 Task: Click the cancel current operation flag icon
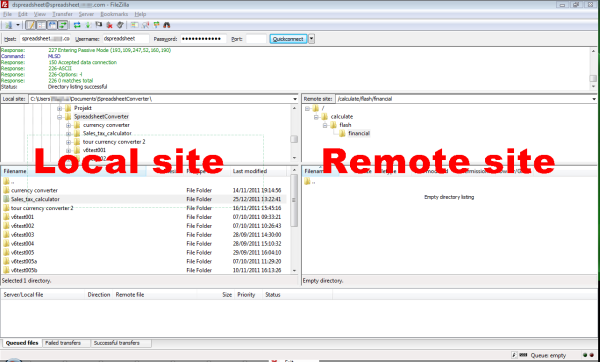tap(99, 25)
